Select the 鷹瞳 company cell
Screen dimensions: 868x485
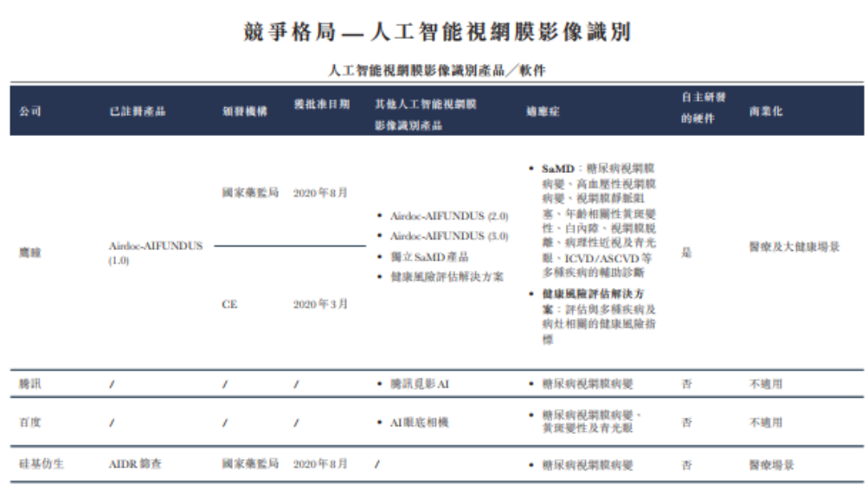(x=30, y=252)
